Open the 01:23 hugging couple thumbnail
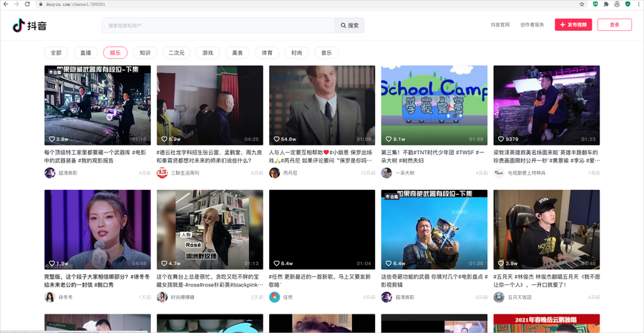Image resolution: width=644 pixels, height=333 pixels. tap(547, 105)
